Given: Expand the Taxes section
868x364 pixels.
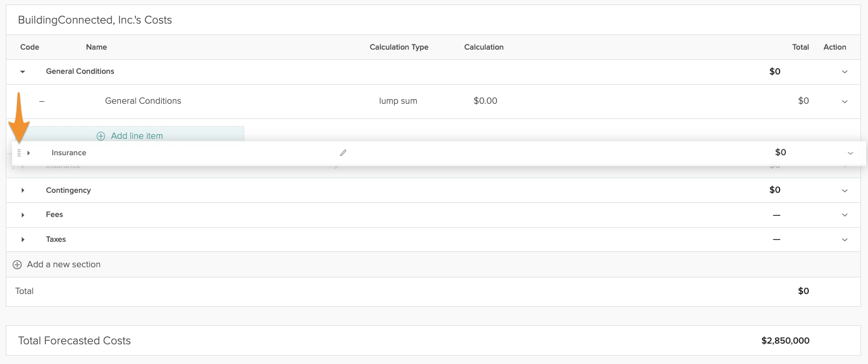Looking at the screenshot, I should (23, 240).
